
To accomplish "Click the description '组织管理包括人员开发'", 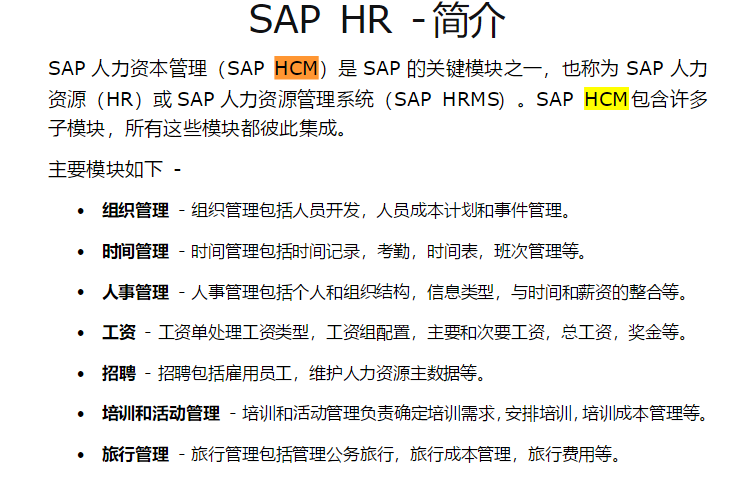I will click(275, 210).
